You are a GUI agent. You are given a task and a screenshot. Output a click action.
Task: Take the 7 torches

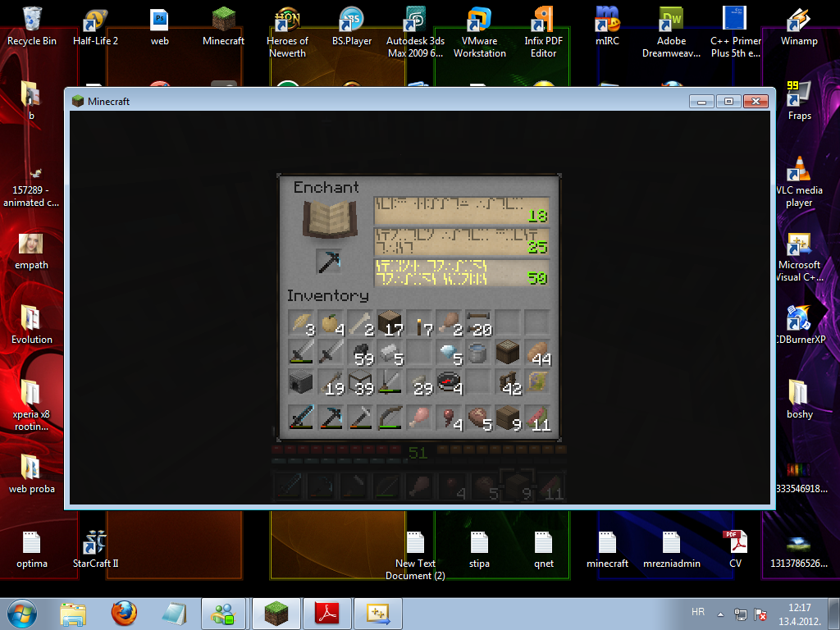419,324
